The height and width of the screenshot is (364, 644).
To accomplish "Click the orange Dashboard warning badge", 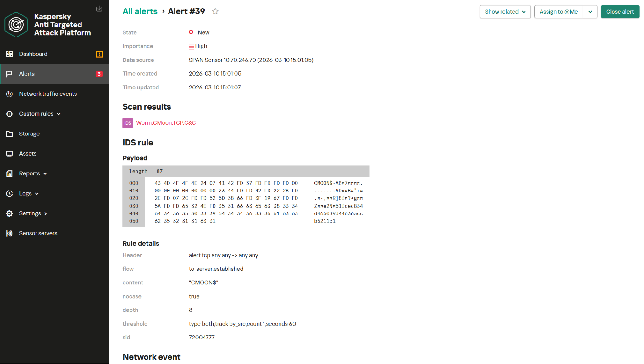I will [99, 54].
